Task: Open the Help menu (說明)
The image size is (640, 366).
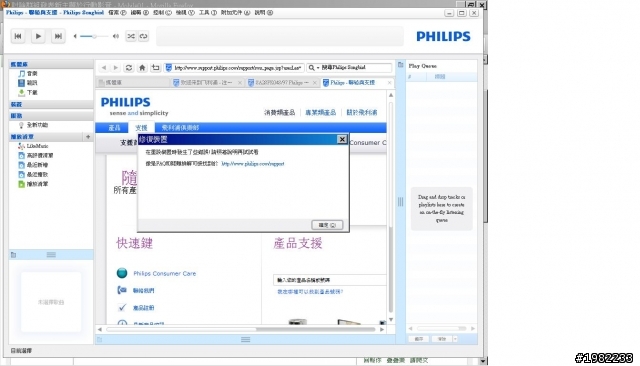Action: 264,13
